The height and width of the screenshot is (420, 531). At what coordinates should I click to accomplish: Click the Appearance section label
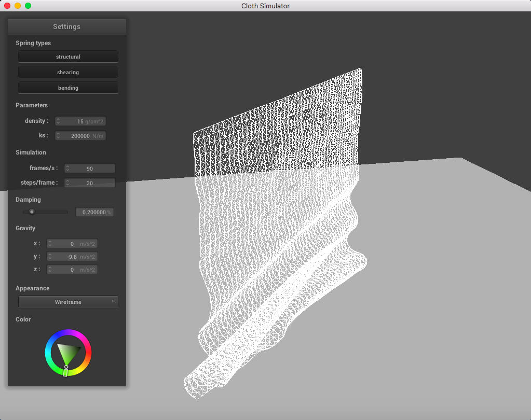click(x=33, y=288)
